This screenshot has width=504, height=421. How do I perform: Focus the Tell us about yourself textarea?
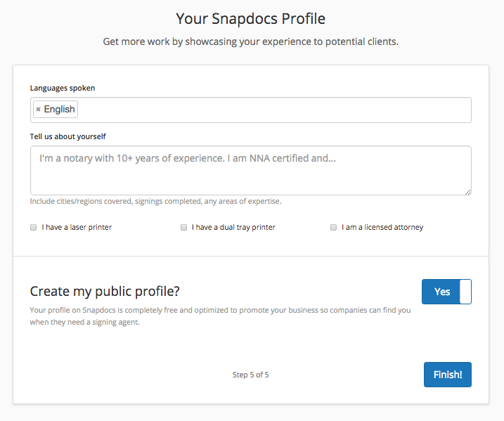pyautogui.click(x=250, y=169)
